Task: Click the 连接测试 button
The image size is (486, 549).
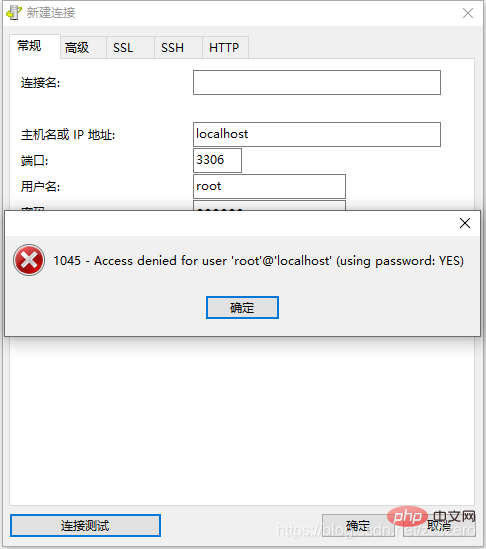Action: click(85, 525)
